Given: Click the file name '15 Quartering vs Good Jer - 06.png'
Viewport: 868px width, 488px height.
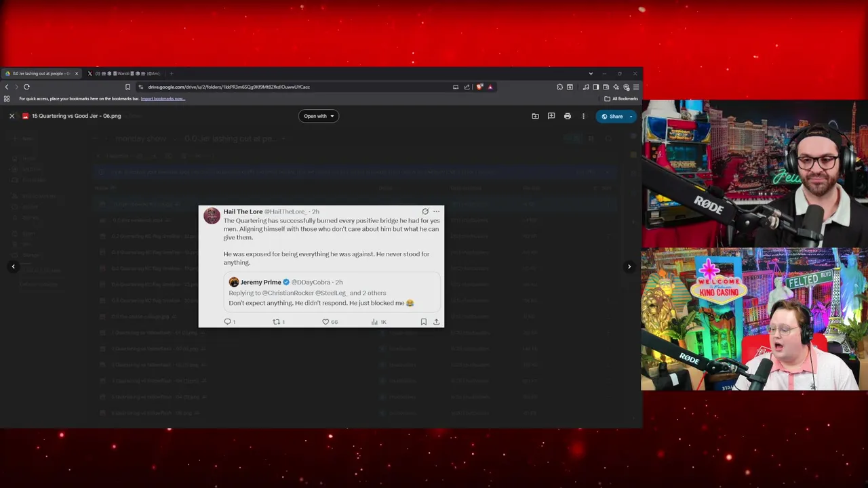Looking at the screenshot, I should click(76, 116).
